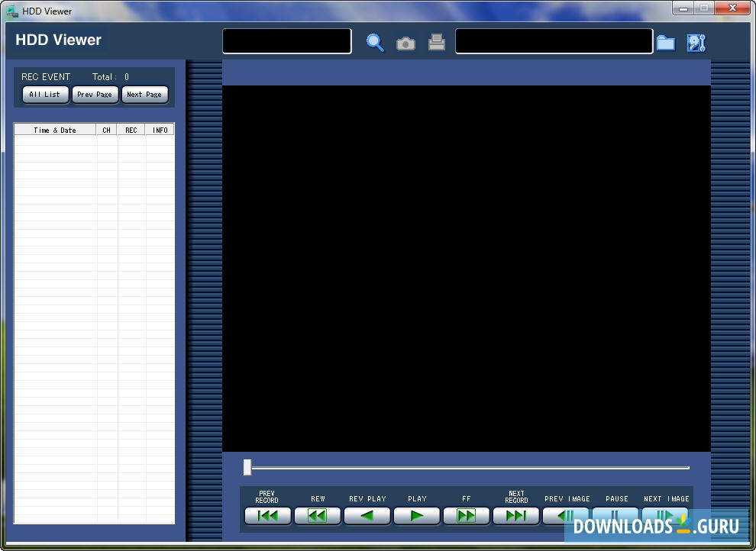Click the camera snapshot icon

(x=405, y=43)
